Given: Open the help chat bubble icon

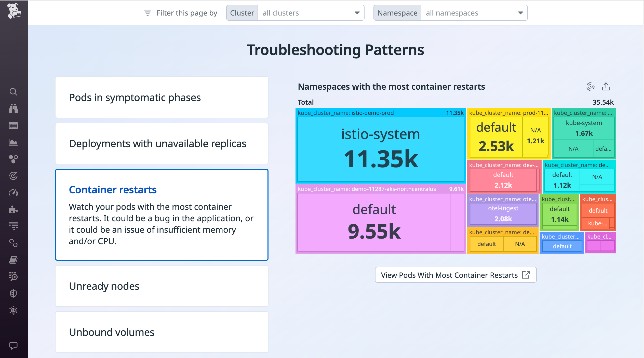Looking at the screenshot, I should click(x=14, y=345).
